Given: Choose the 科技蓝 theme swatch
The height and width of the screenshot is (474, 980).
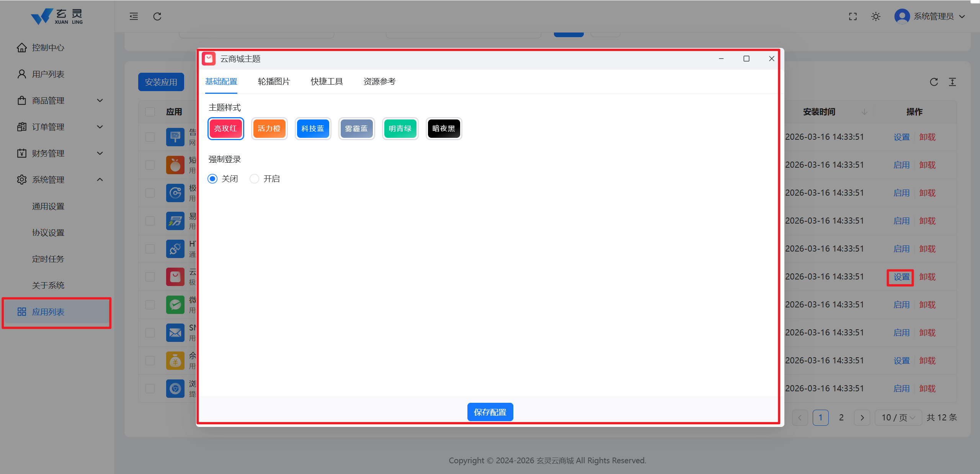Looking at the screenshot, I should pos(313,129).
